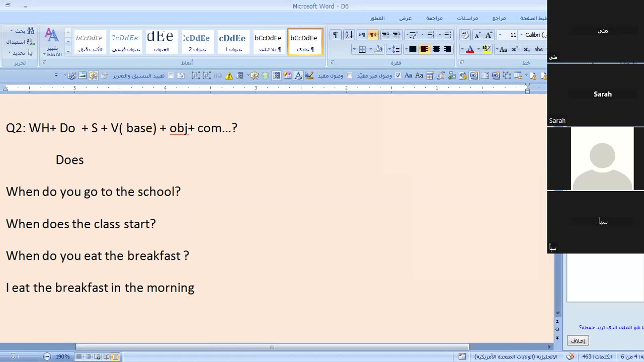This screenshot has width=644, height=362.
Task: Apply the عنوان 1 heading style
Action: point(232,41)
